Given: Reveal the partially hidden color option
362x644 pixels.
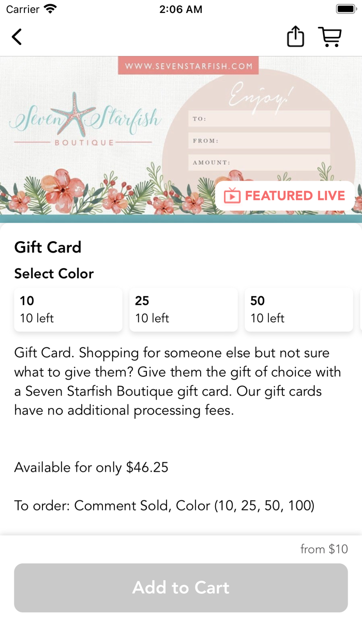Looking at the screenshot, I should point(360,309).
